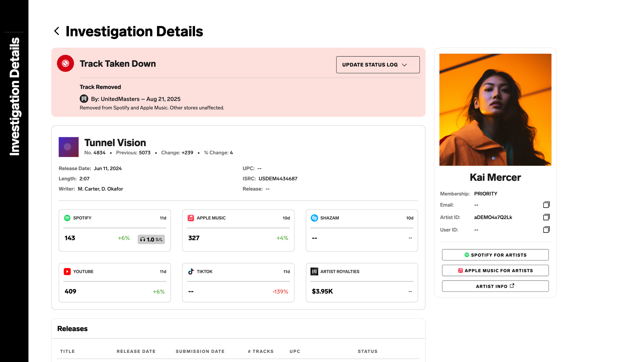Click the TikTok logo icon
The image size is (644, 362).
click(191, 271)
